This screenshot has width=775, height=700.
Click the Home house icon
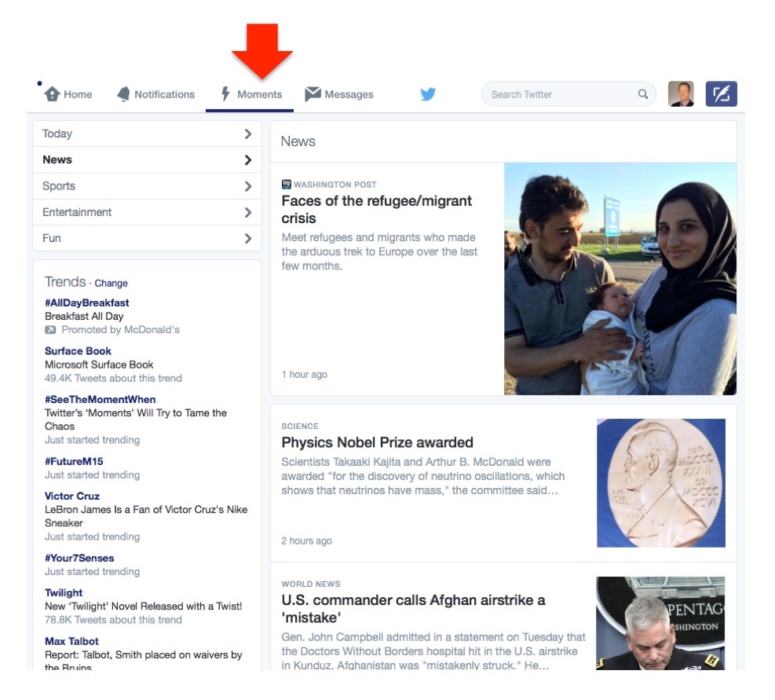pyautogui.click(x=53, y=94)
